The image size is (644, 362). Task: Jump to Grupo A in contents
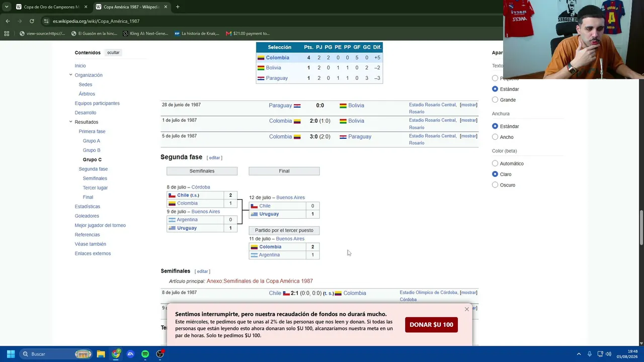coord(92,141)
